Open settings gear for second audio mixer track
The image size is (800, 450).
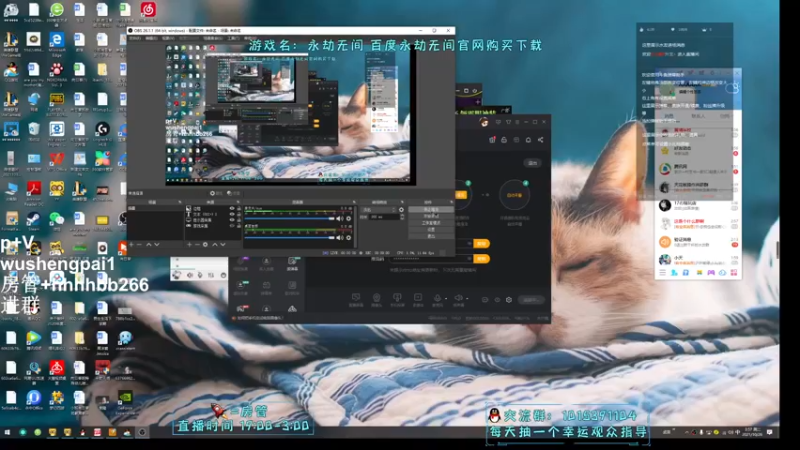pos(348,238)
